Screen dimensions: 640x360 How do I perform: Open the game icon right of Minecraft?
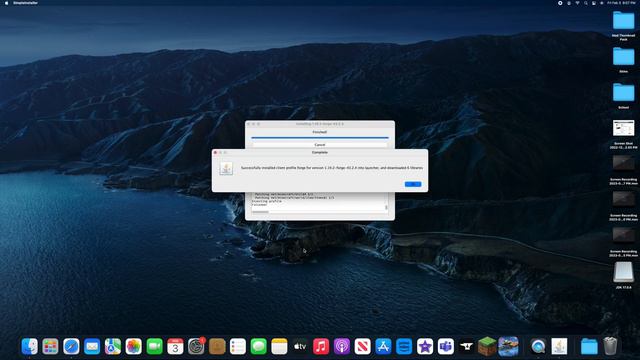click(508, 347)
